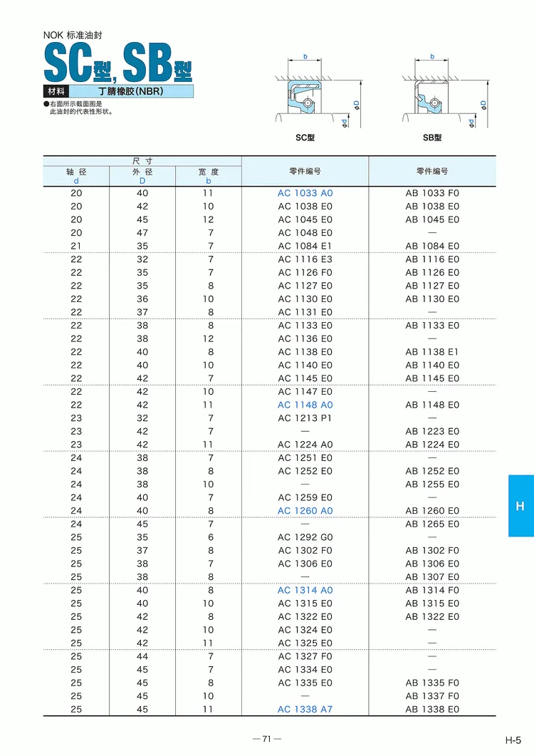Select part number AB 1338 E0

coord(432,710)
